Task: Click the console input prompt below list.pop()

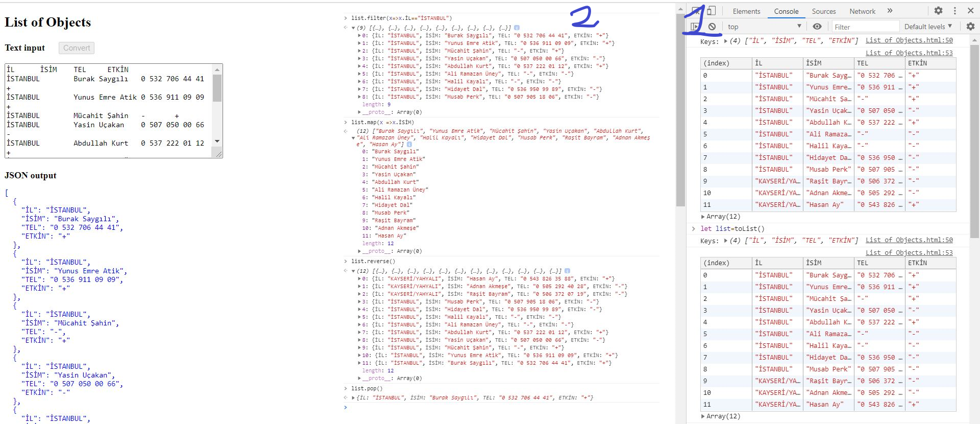Action: pyautogui.click(x=503, y=407)
